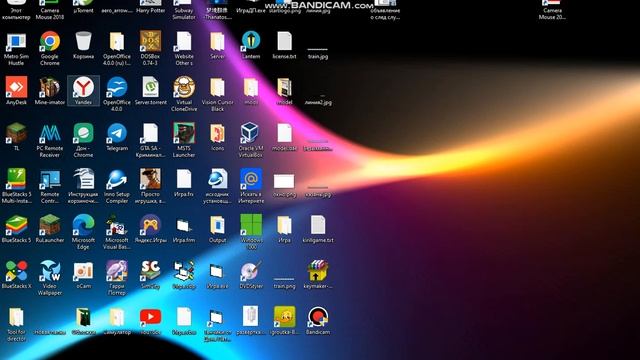
Task: Open the Remote Control shortcut
Action: [50, 186]
